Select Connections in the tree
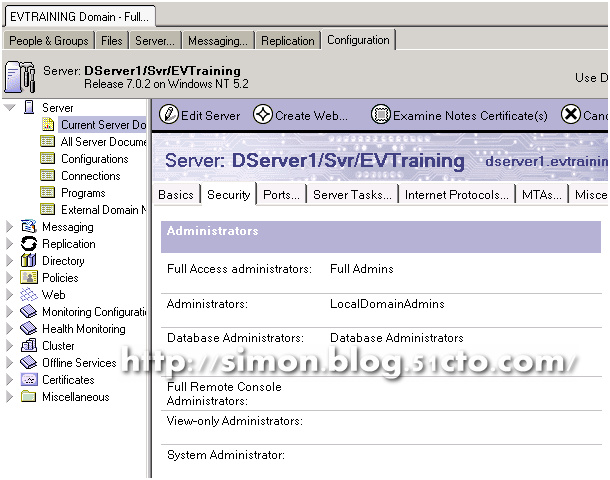The width and height of the screenshot is (610, 480). (91, 176)
